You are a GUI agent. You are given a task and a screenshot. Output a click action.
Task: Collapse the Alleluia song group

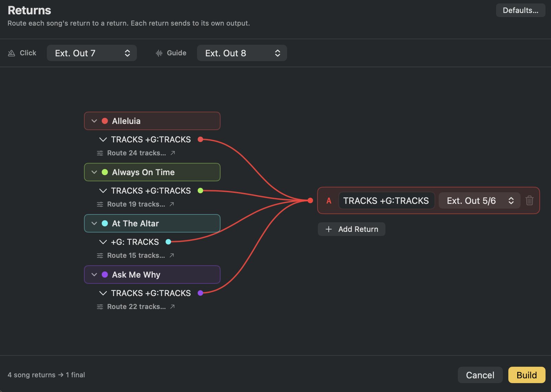pos(94,121)
